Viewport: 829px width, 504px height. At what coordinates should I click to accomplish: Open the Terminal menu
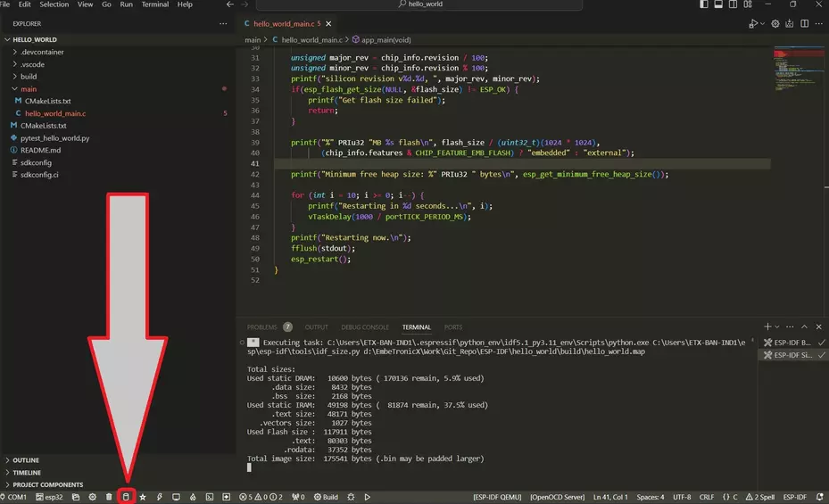point(155,4)
